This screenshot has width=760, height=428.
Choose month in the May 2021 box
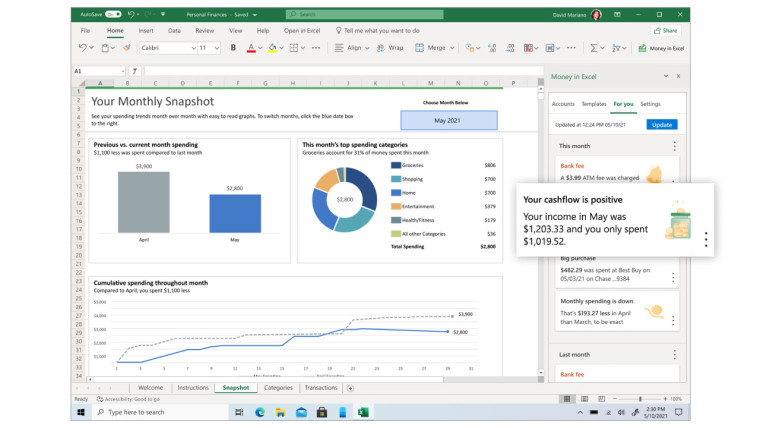point(449,120)
